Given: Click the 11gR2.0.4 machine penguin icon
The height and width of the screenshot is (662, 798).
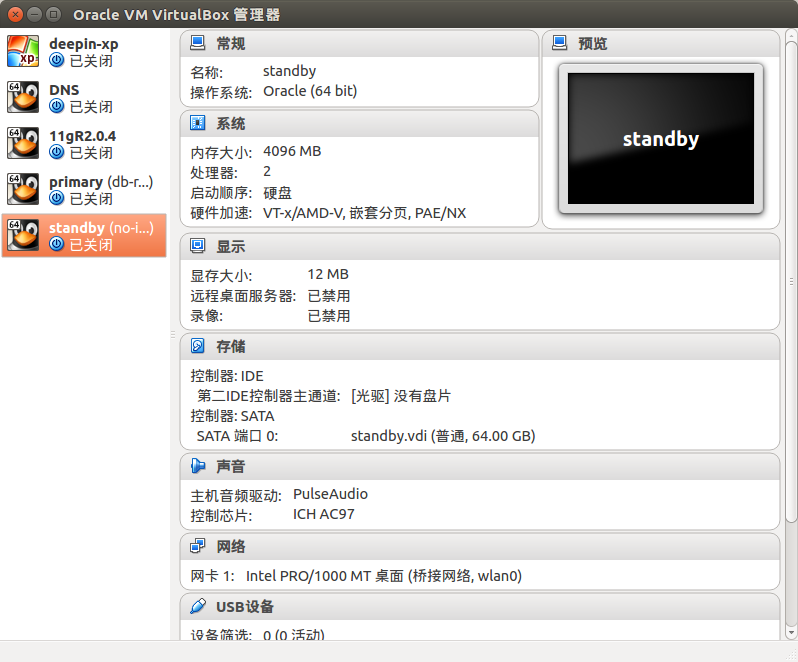Looking at the screenshot, I should click(23, 143).
